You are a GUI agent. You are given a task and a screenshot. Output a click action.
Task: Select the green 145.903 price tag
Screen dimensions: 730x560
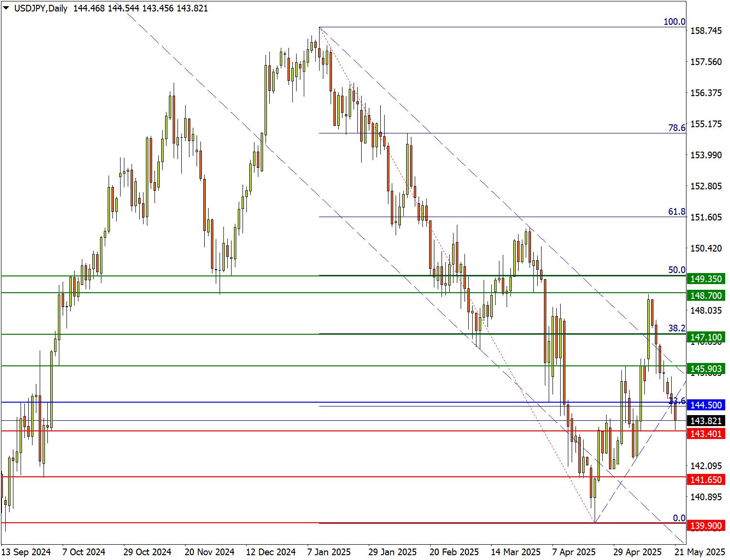tap(706, 369)
